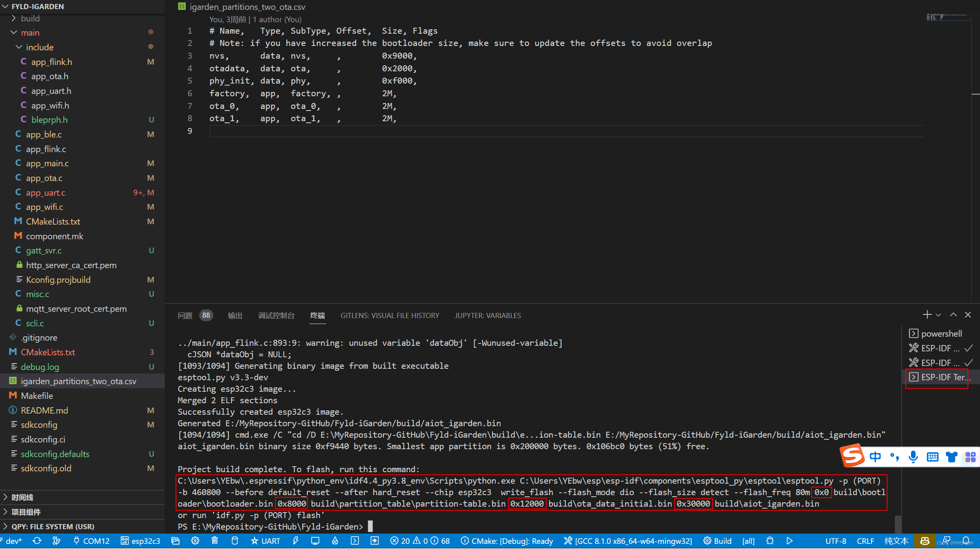This screenshot has width=980, height=549.
Task: Add a new terminal with plus icon
Action: click(927, 315)
